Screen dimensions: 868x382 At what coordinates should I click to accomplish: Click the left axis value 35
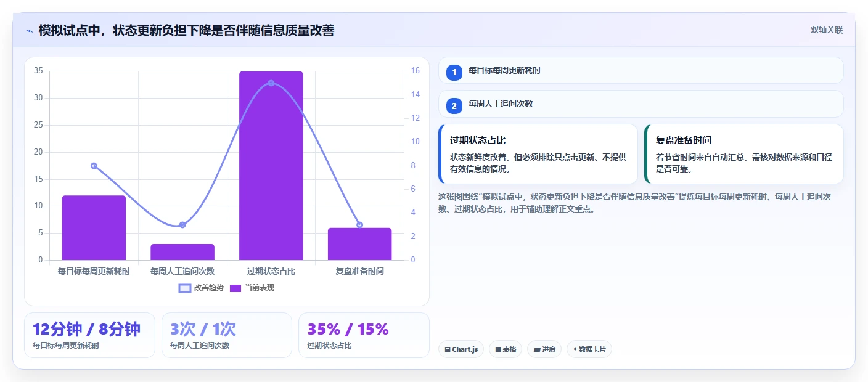coord(38,71)
